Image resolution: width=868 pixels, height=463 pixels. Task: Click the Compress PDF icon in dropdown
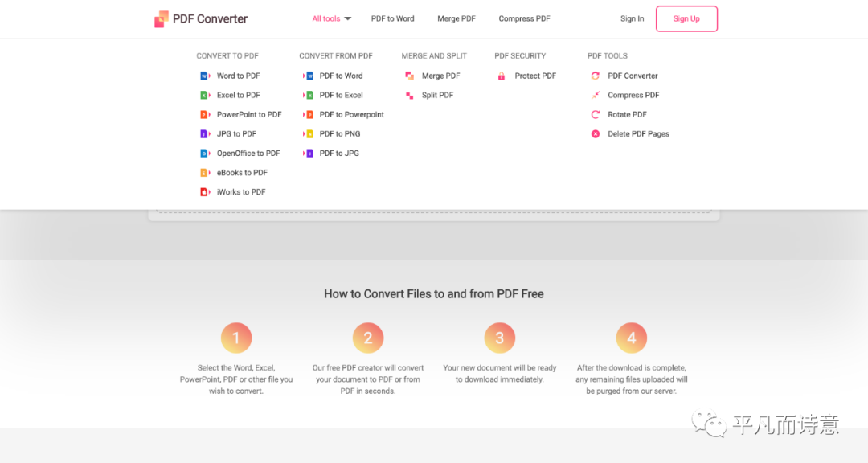pyautogui.click(x=596, y=96)
